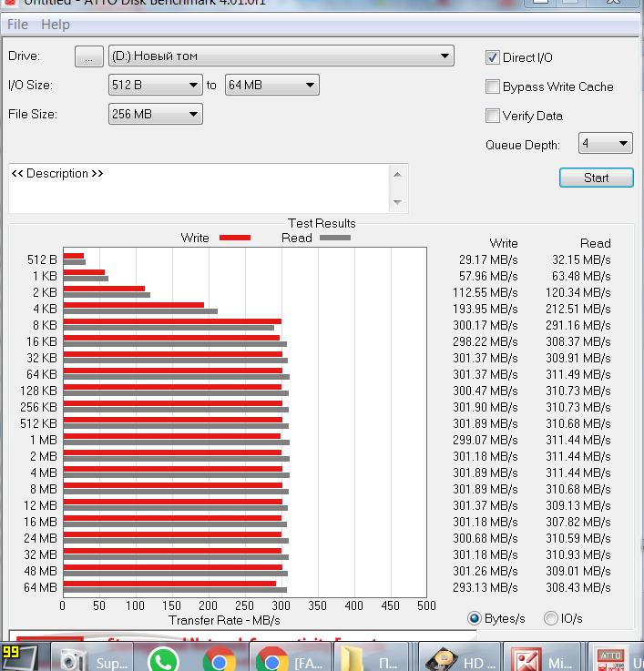
Task: Open the Queue Depth dropdown
Action: click(x=605, y=143)
